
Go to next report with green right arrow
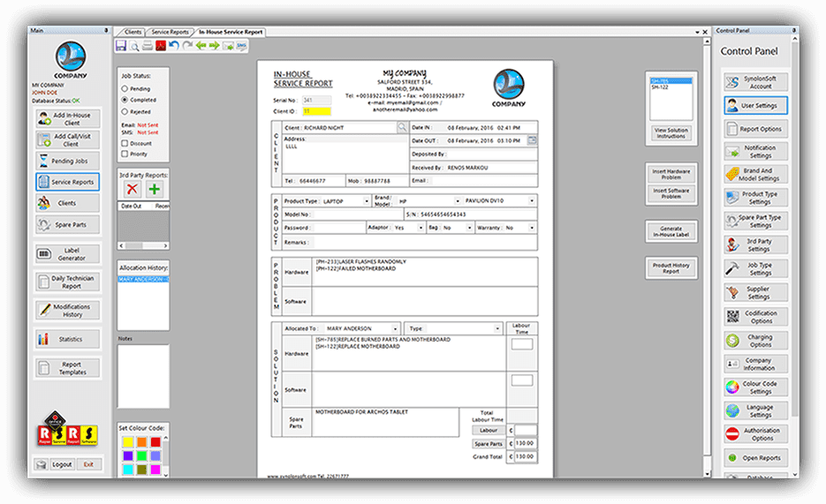pos(215,46)
